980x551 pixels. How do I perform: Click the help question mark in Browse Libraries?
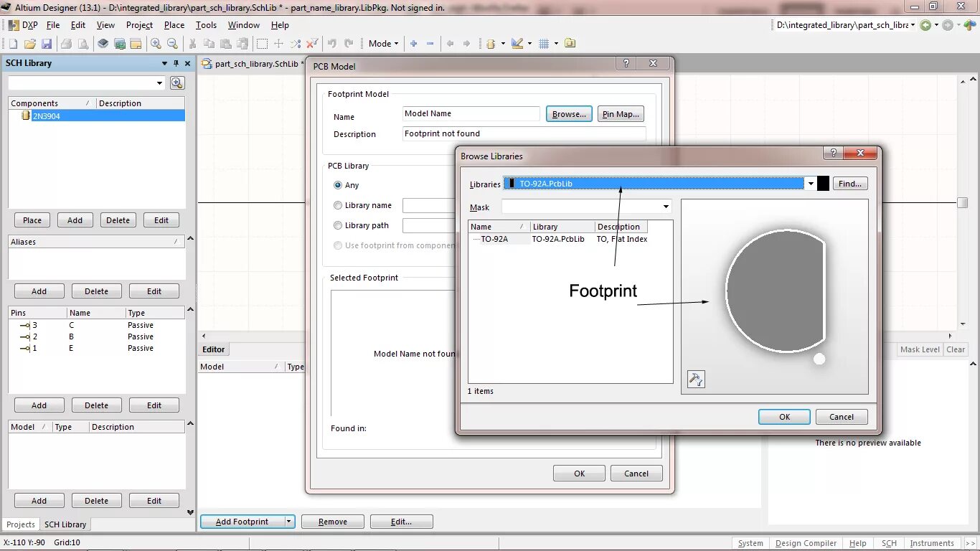[832, 154]
